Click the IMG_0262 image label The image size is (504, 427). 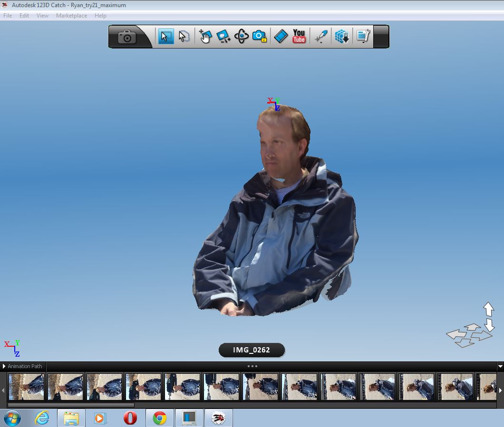[252, 350]
